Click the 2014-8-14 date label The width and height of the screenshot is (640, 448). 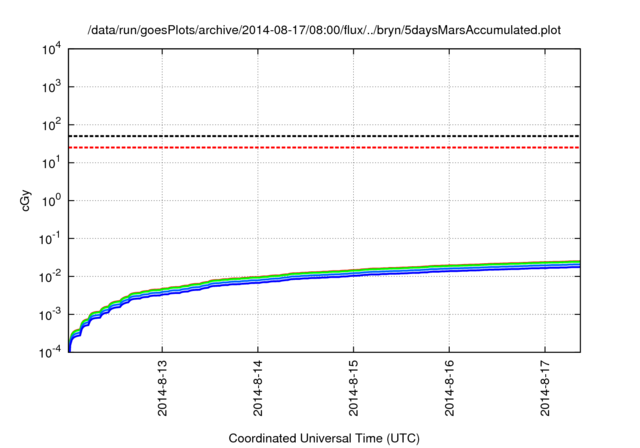click(x=258, y=388)
